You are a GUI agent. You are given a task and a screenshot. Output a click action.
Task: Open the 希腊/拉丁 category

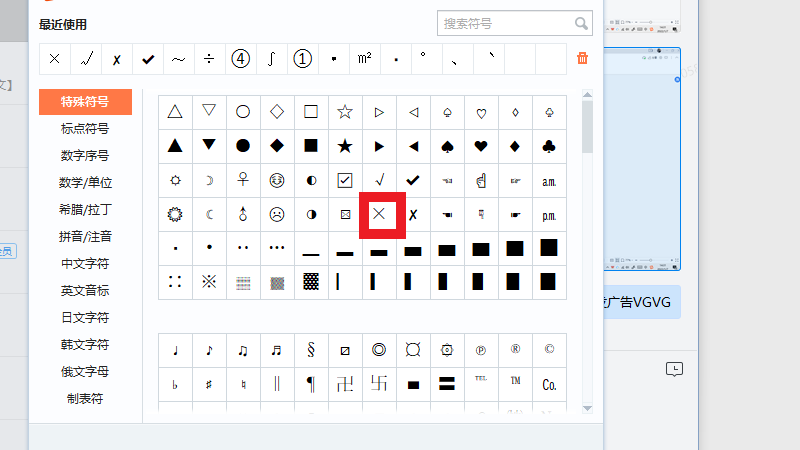85,210
